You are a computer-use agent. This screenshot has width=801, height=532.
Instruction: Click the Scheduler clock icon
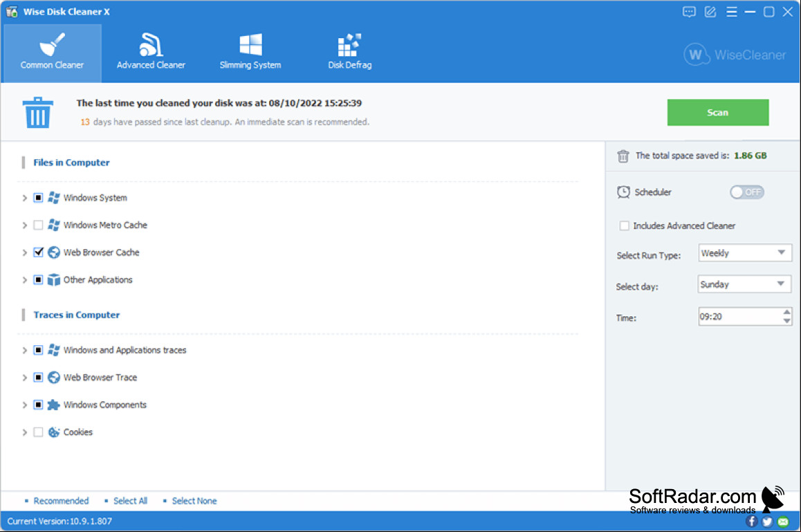[x=623, y=192]
